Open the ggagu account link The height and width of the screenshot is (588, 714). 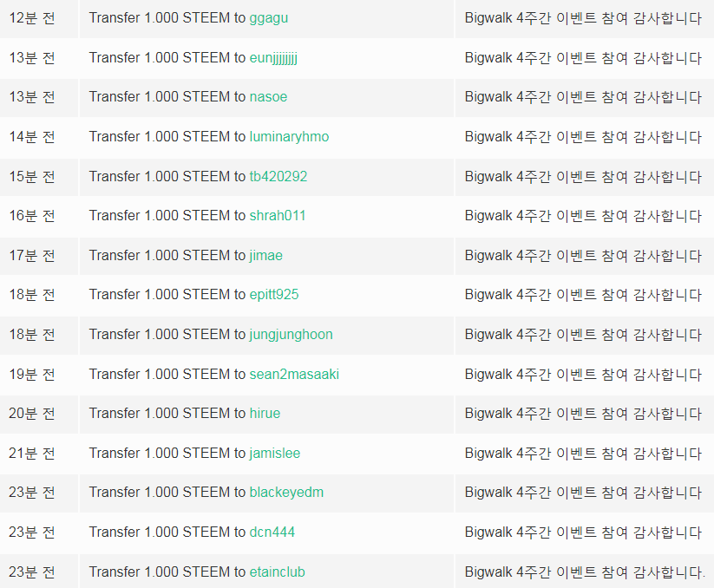point(269,18)
